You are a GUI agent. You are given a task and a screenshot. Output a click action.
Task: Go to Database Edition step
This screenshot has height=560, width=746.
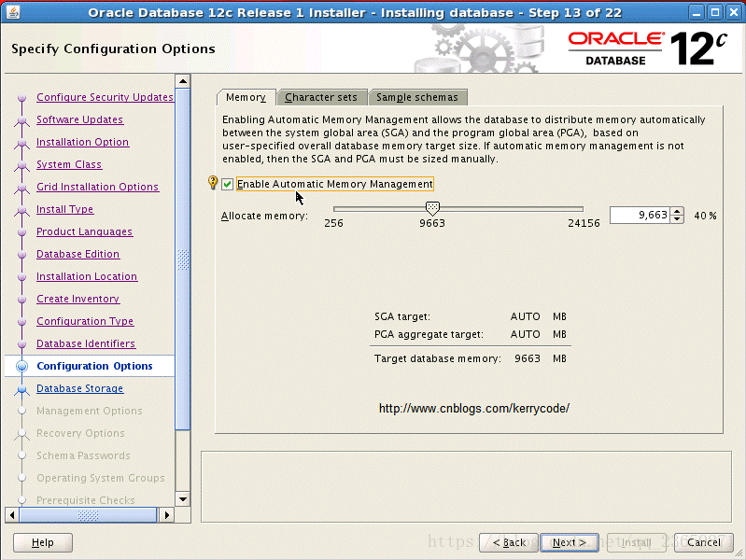[78, 254]
